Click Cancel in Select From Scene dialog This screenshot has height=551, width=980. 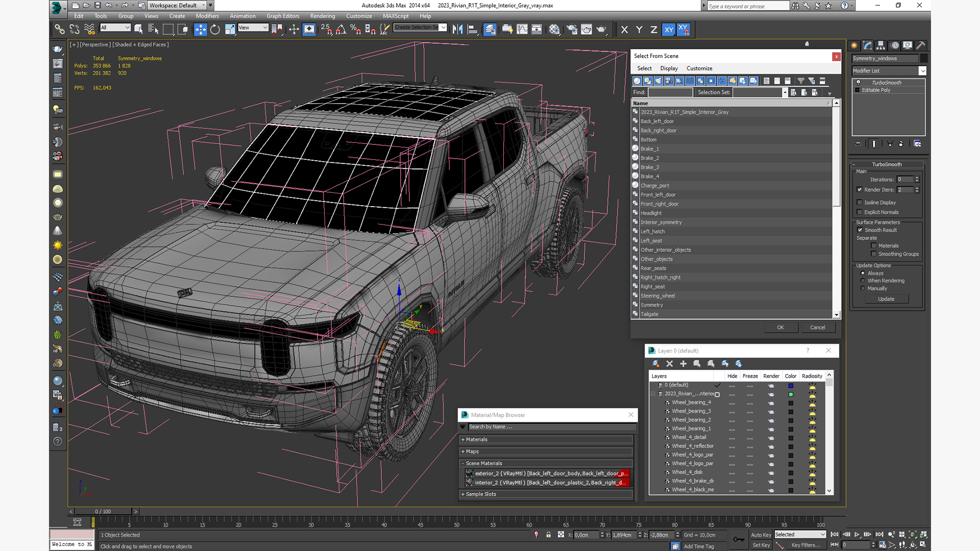pos(818,328)
